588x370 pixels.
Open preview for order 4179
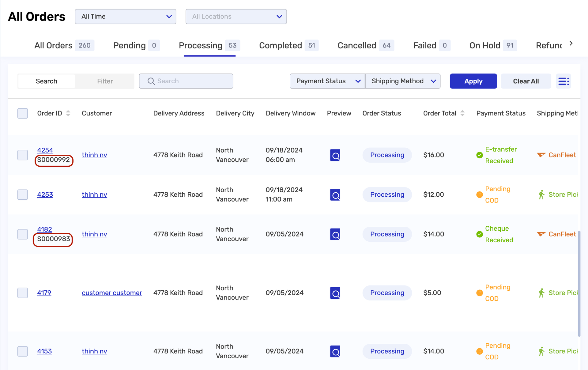(x=335, y=293)
